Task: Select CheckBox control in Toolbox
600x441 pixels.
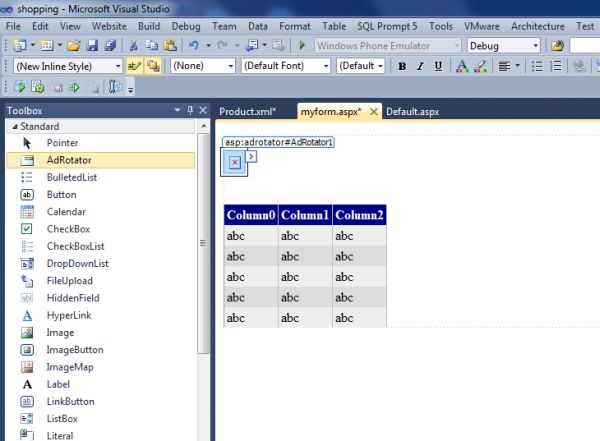Action: tap(100, 229)
